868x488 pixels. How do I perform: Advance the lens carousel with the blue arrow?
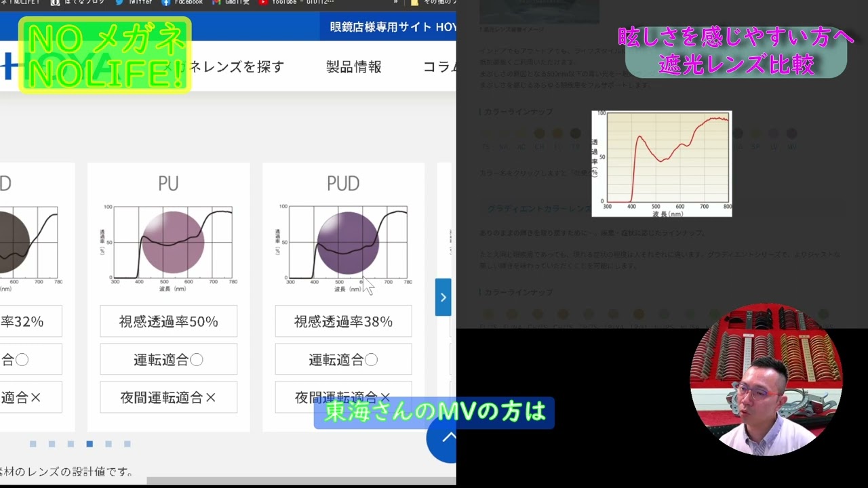[x=443, y=297]
